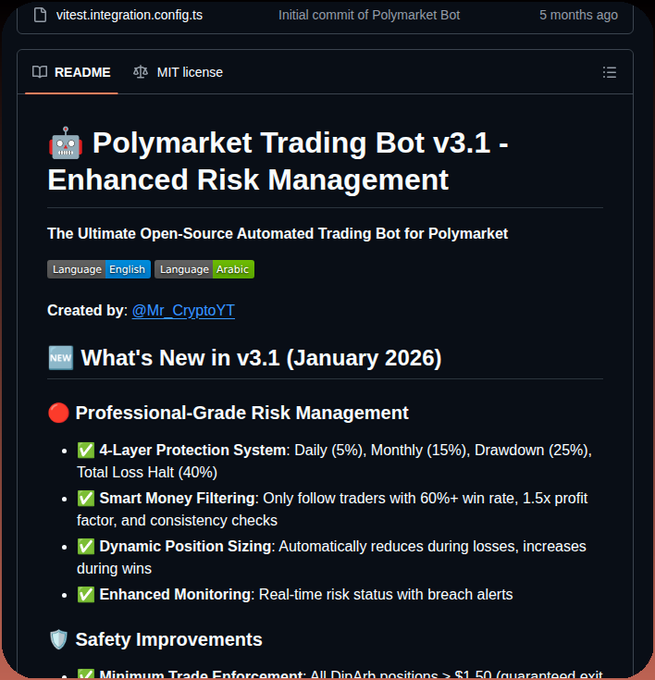Click the shield icon beside Safety Improvements

[x=59, y=640]
